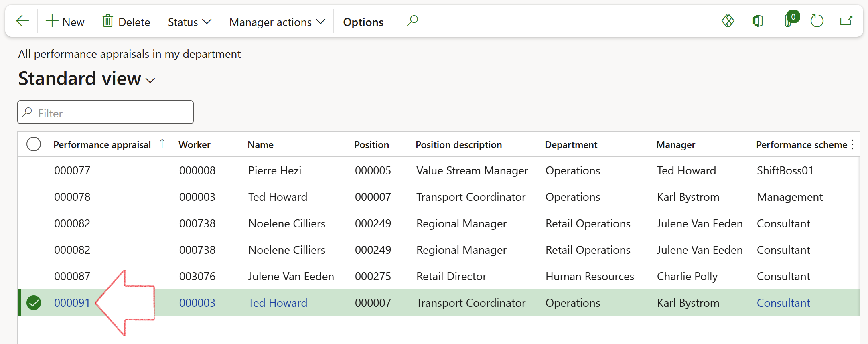Refresh the page with the circular arrow

[817, 21]
